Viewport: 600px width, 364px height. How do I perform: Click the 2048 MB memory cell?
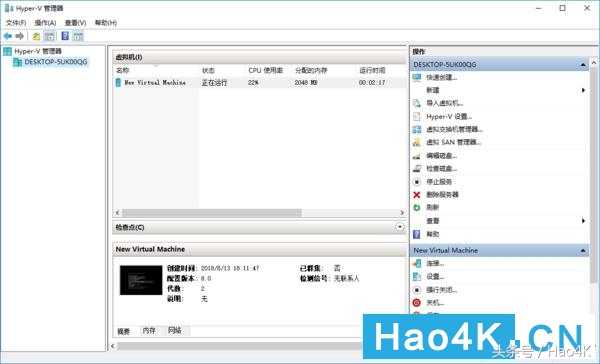[x=306, y=83]
